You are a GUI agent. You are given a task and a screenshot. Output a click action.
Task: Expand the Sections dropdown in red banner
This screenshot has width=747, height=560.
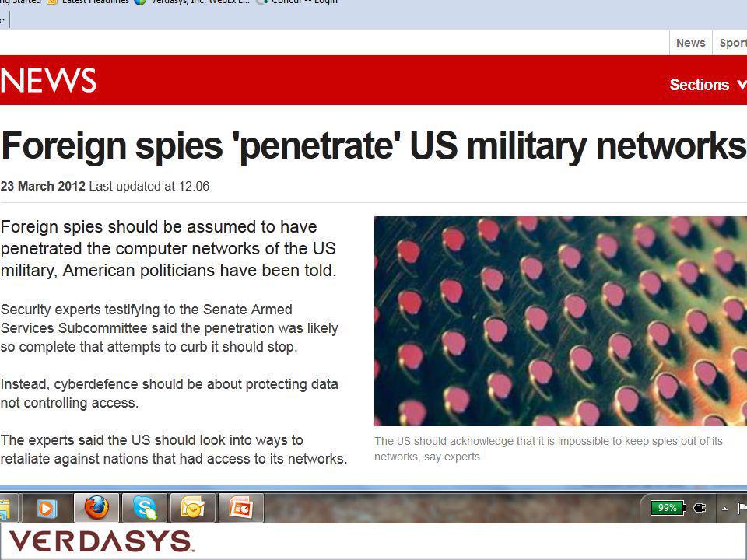point(707,85)
